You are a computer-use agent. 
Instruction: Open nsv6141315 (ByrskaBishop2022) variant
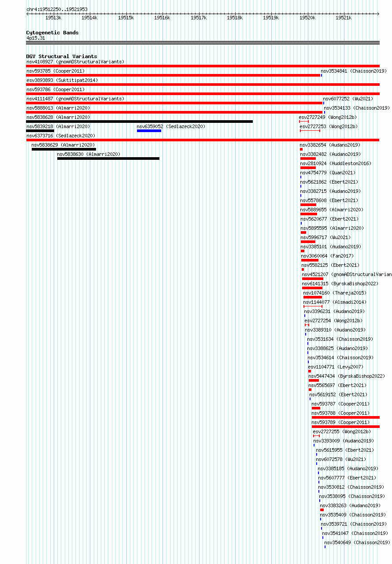point(340,284)
